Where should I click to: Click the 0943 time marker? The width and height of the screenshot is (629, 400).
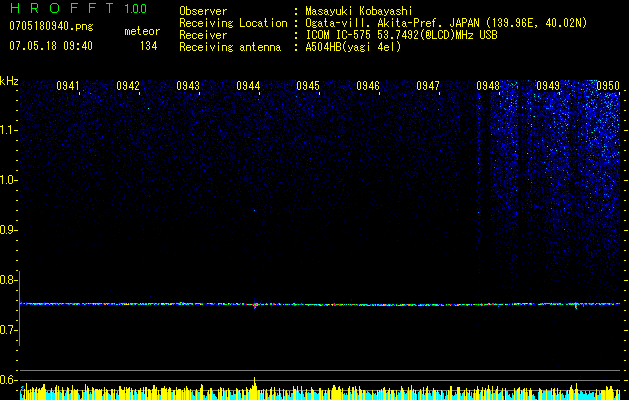tap(188, 86)
